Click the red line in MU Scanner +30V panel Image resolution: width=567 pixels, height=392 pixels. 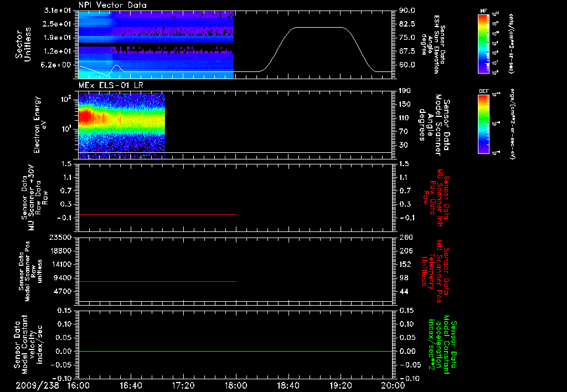[157, 214]
